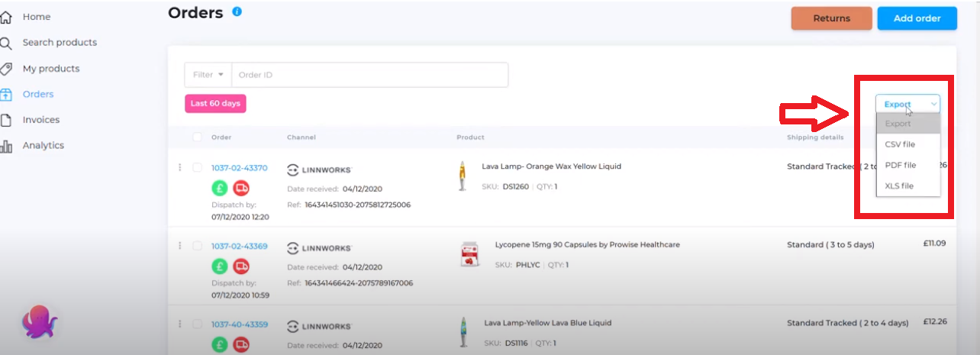Choose XLS file from Export menu
Screen dimensions: 980x355
point(908,186)
